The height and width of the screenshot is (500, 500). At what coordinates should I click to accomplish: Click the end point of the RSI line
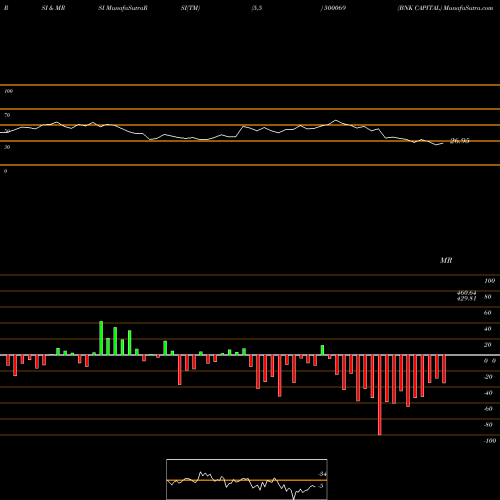(x=443, y=143)
